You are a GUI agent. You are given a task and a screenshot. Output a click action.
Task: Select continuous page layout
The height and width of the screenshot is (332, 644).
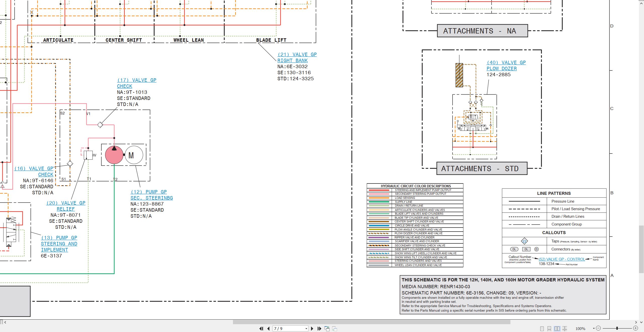[x=549, y=328]
